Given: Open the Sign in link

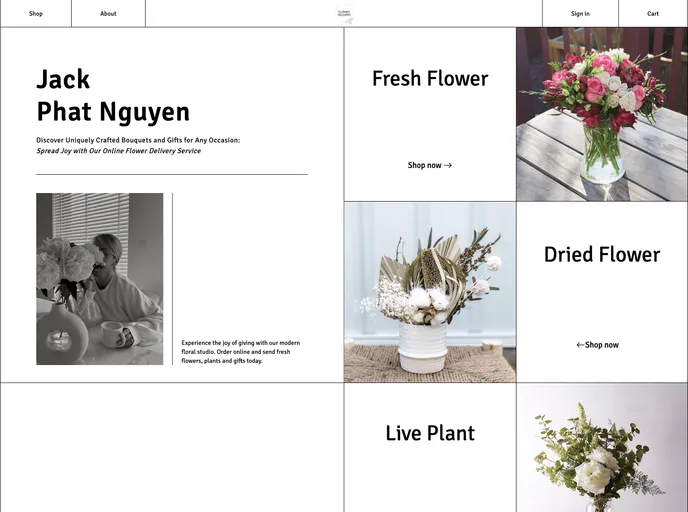Looking at the screenshot, I should tap(580, 14).
